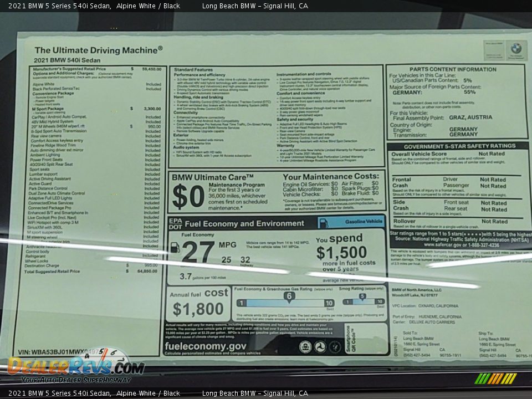Click the gas pump icon beside Gasoline Vehicle
The width and height of the screenshot is (532, 399).
pos(324,223)
